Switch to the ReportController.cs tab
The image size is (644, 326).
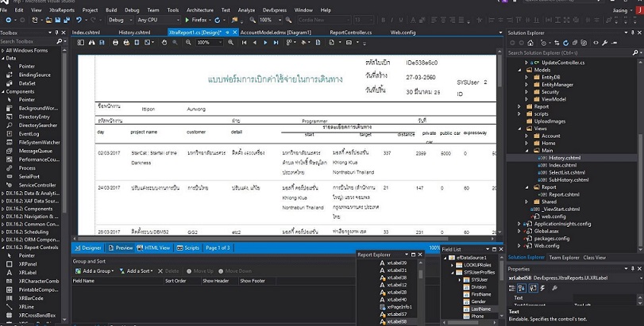pos(350,32)
